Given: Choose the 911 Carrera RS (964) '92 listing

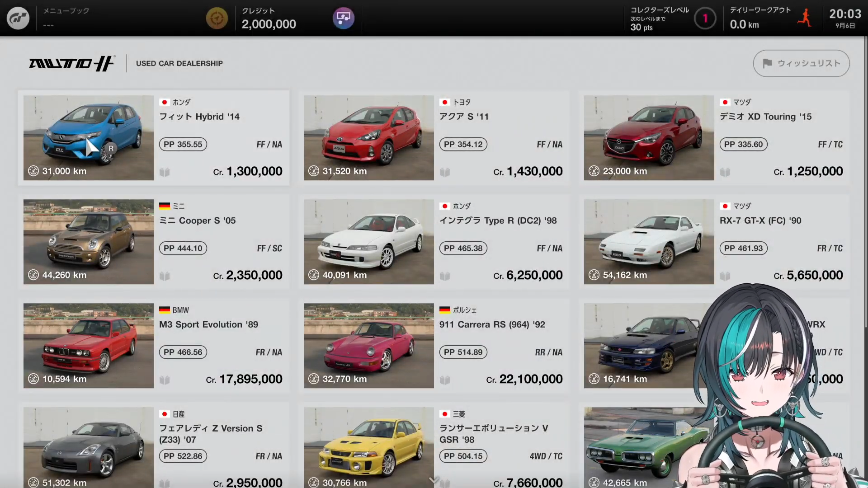Looking at the screenshot, I should coord(434,346).
